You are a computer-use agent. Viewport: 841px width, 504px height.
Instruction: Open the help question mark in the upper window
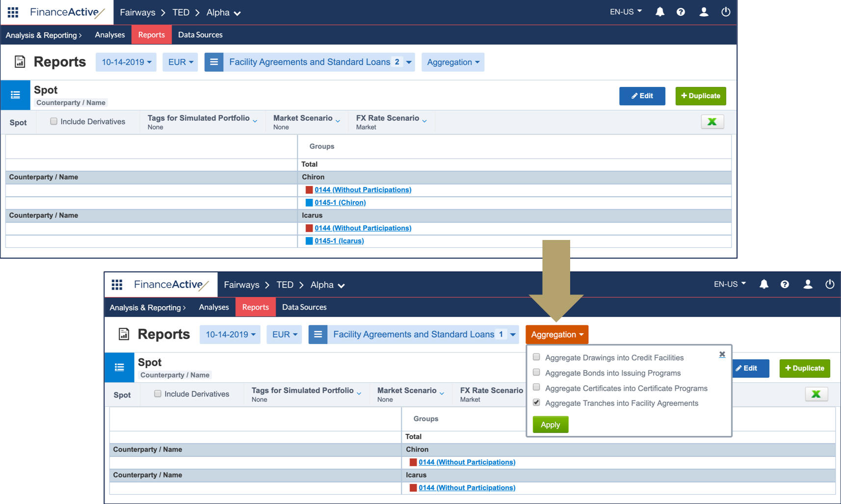(681, 12)
